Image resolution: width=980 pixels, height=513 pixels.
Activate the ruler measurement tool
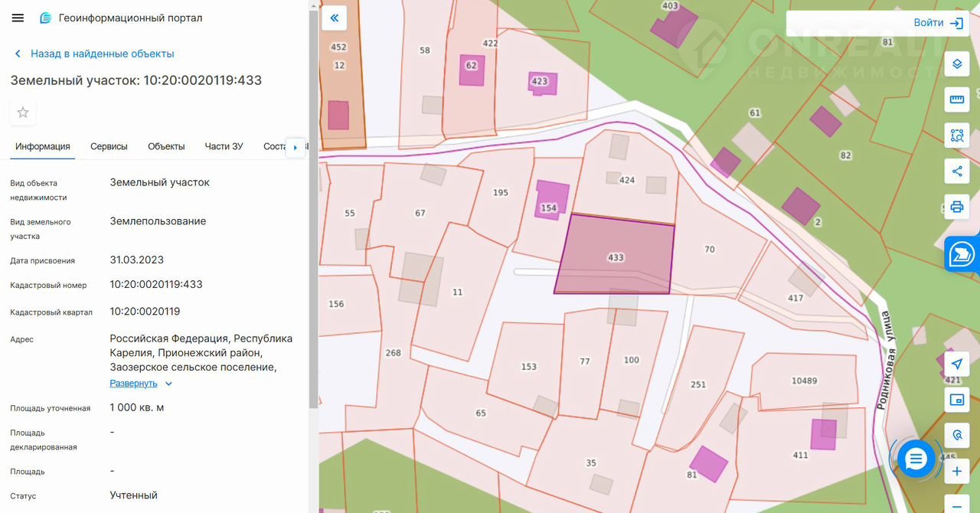tap(956, 100)
